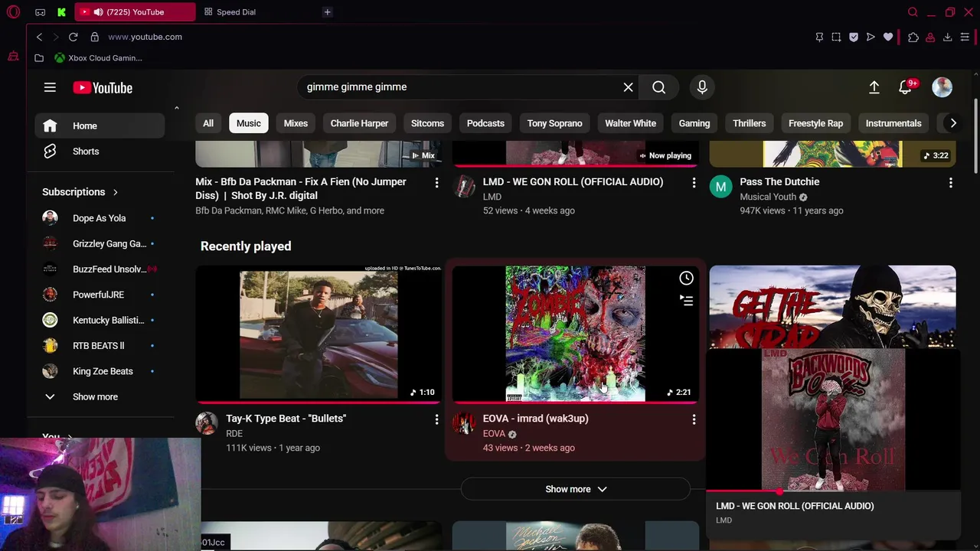Go to YouTube home via logo
The image size is (980, 551).
click(x=103, y=87)
